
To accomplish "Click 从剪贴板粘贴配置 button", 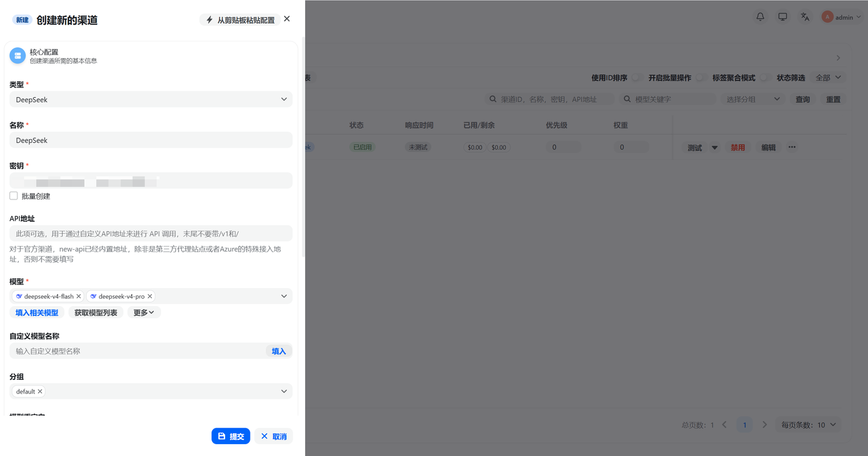I will click(x=240, y=20).
